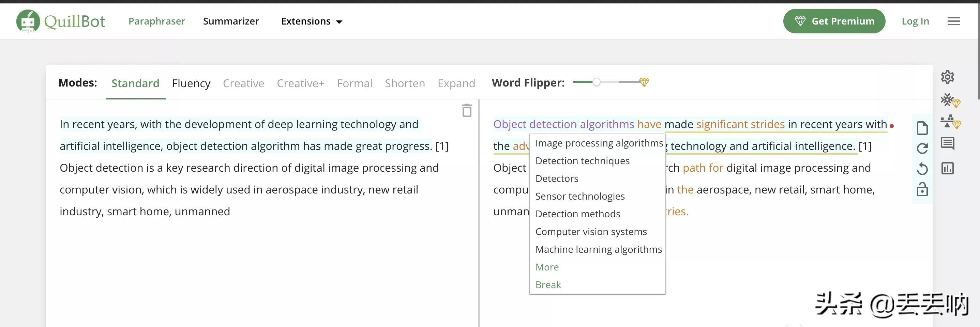Open the hamburger menu icon
The image size is (980, 327).
(x=953, y=21)
